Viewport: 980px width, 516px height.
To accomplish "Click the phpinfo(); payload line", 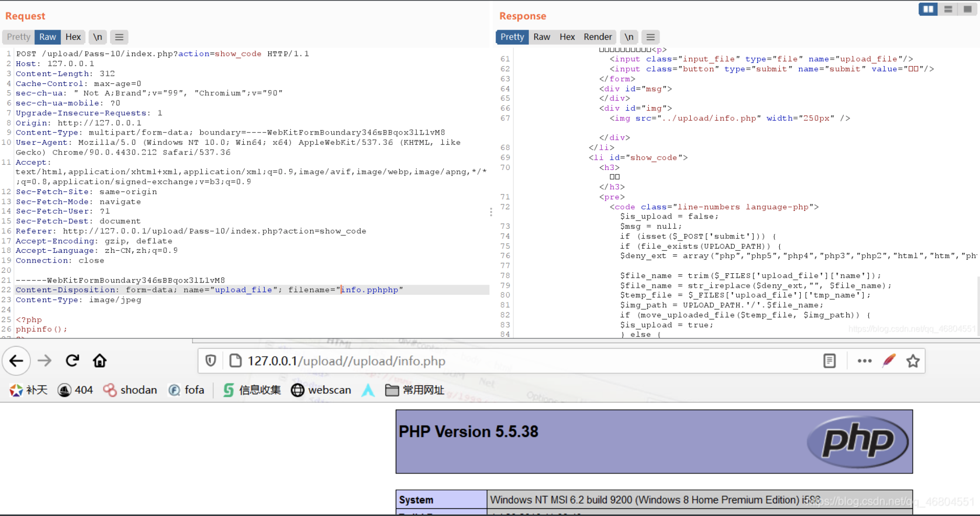I will click(x=41, y=329).
